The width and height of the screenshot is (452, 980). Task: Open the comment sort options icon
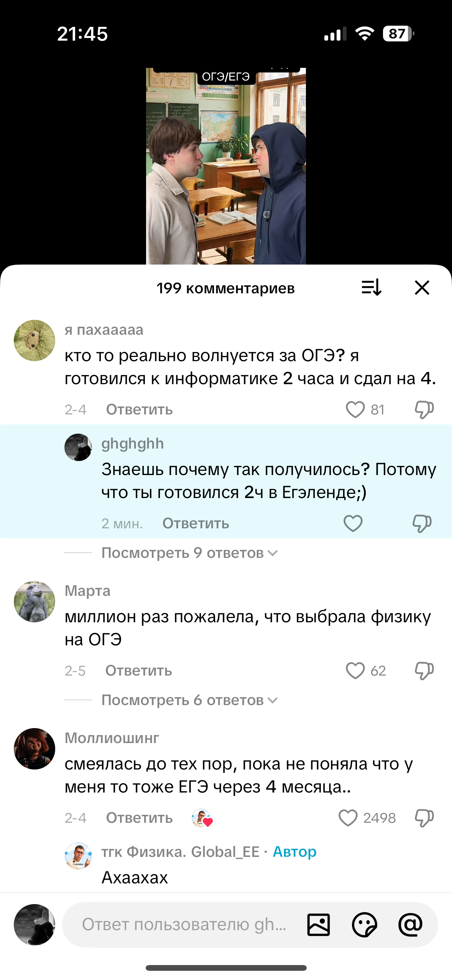[x=371, y=288]
